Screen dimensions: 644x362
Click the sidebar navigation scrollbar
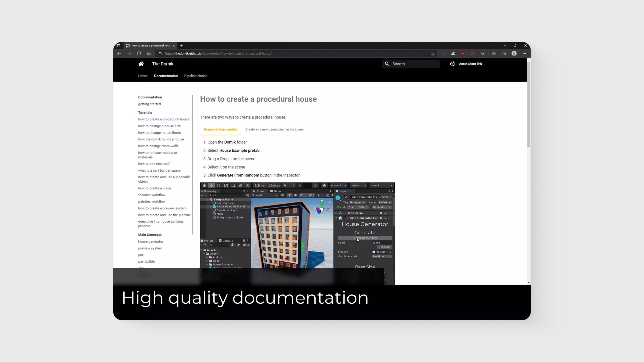coord(193,165)
